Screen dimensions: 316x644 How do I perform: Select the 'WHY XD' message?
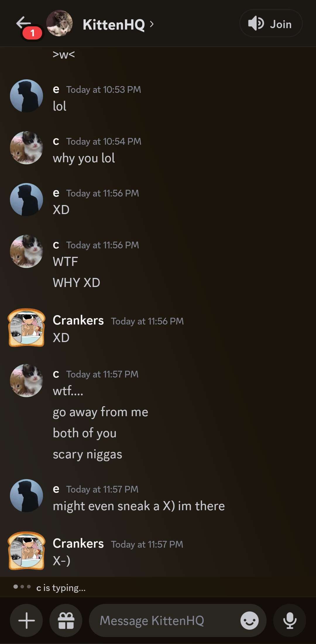click(76, 283)
